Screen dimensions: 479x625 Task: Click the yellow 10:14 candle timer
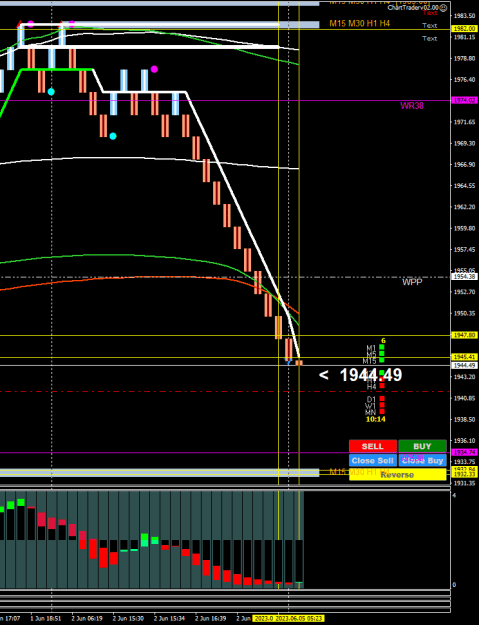click(375, 419)
